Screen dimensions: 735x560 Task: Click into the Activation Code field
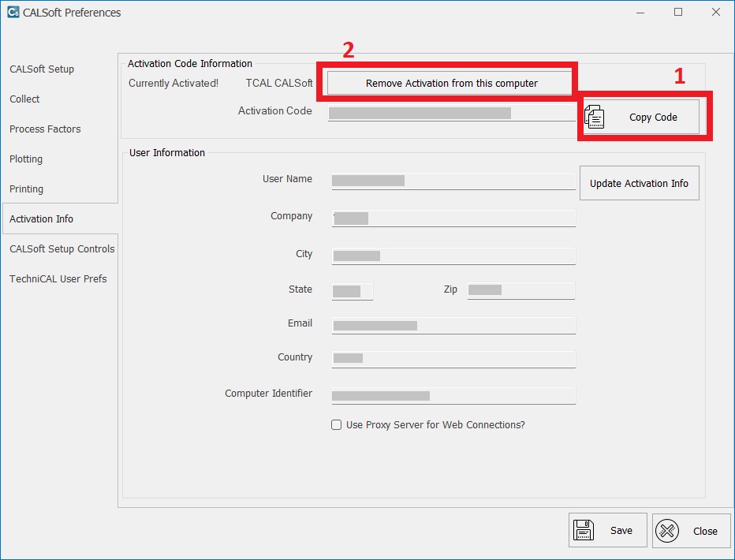tap(452, 113)
